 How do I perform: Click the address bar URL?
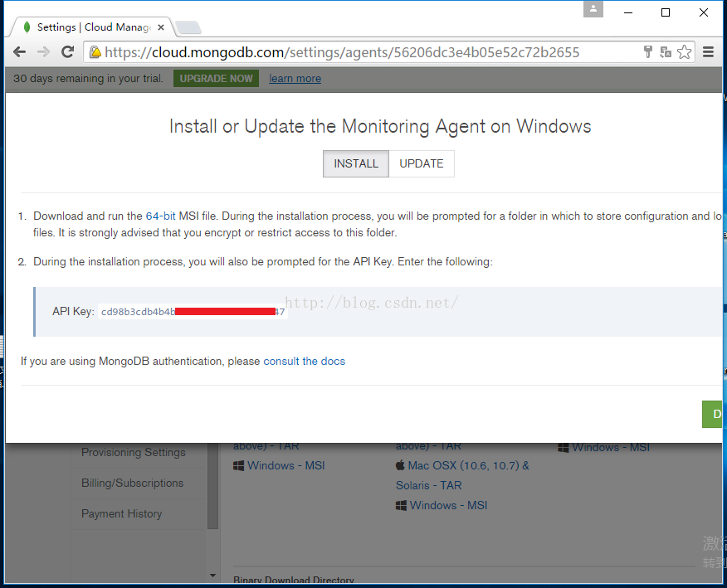coord(342,52)
